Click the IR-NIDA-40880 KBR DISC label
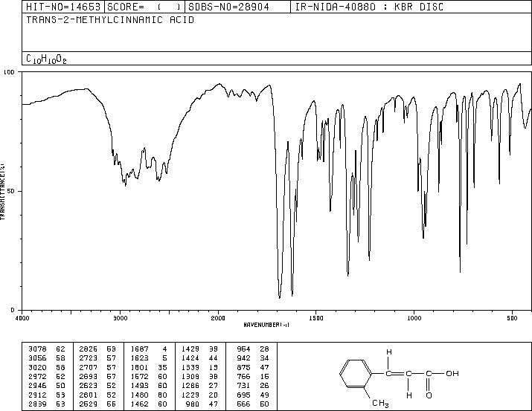Screen dimensions: 532x411 pyautogui.click(x=369, y=7)
